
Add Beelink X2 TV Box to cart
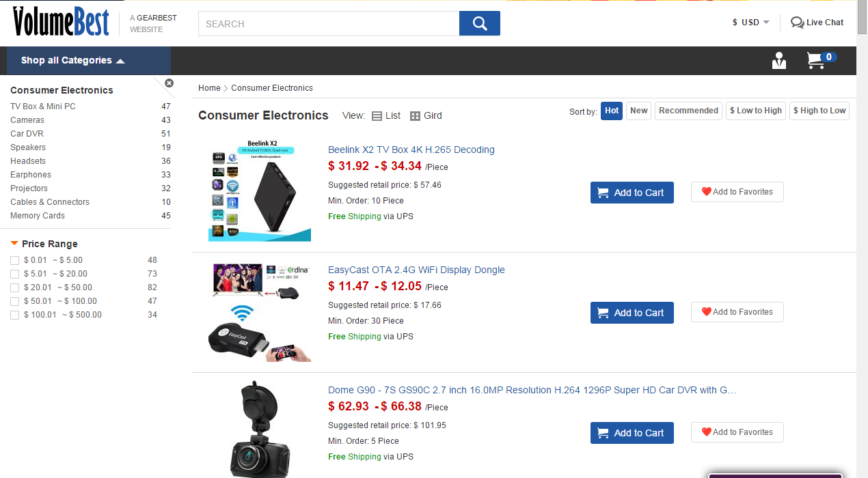(632, 193)
